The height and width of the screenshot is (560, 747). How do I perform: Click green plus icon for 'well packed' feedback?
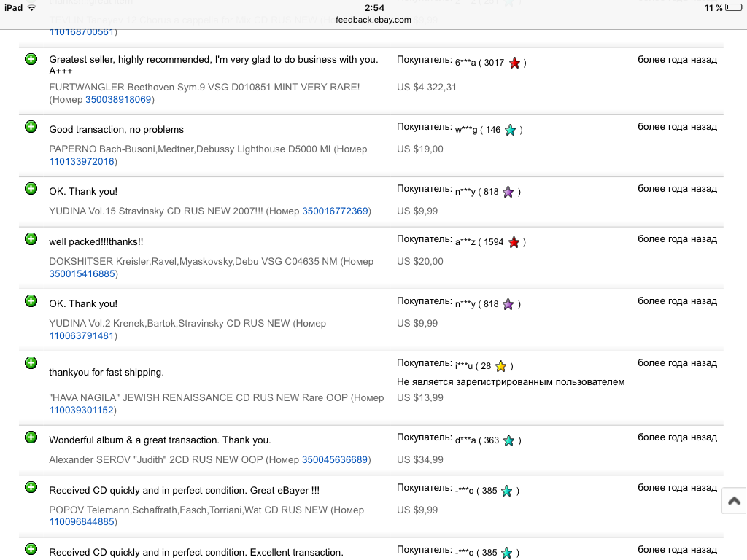pos(31,239)
